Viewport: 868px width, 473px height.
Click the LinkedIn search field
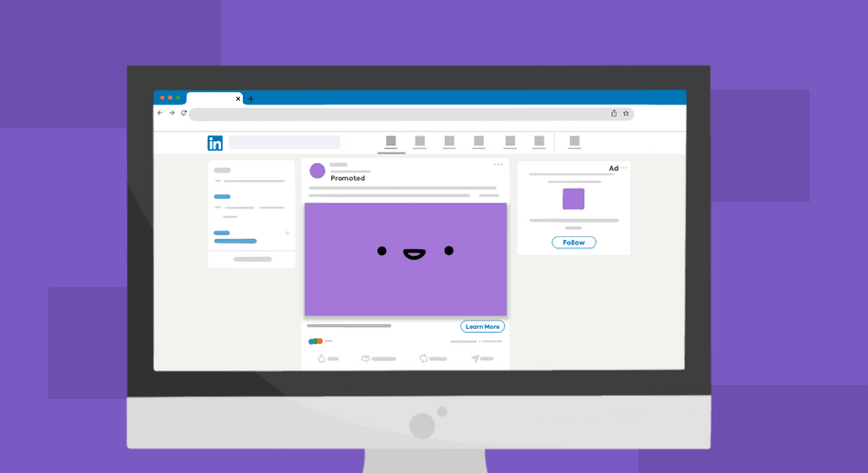(284, 142)
